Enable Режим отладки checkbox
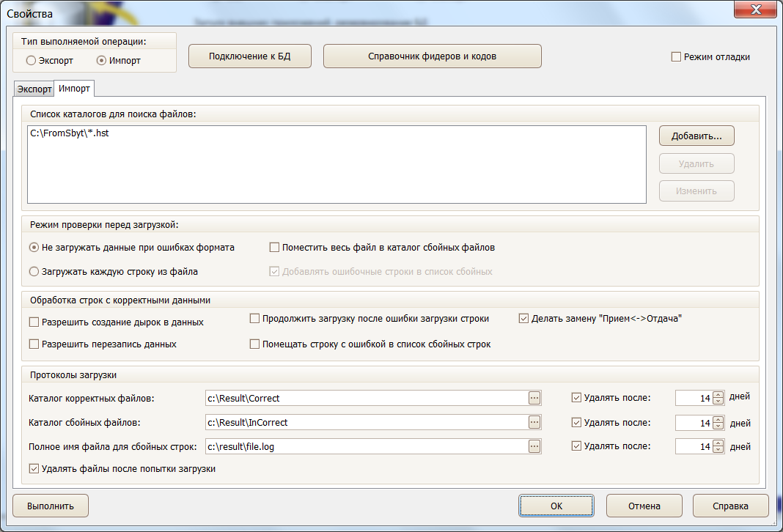Image resolution: width=783 pixels, height=532 pixels. [676, 56]
